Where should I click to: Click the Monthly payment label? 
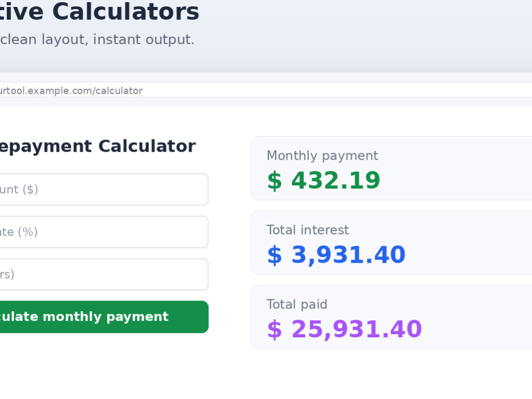[x=322, y=156]
